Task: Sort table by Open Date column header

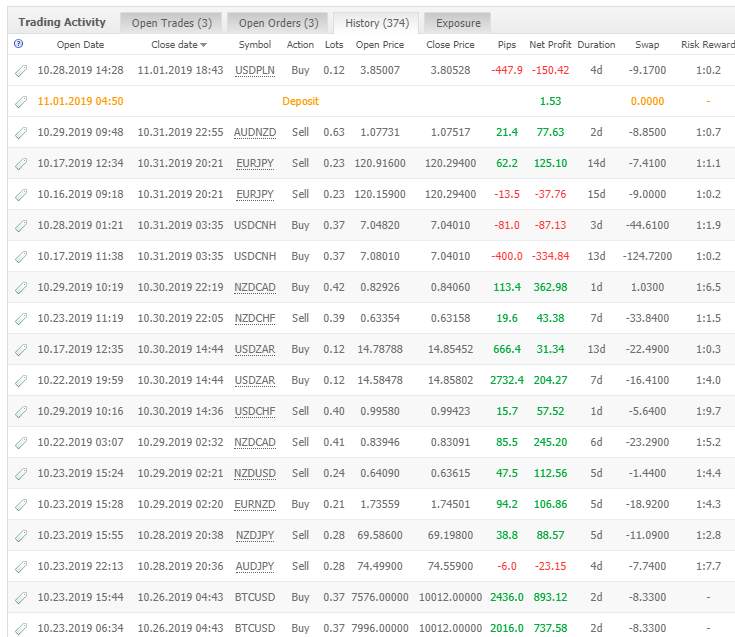Action: point(80,45)
